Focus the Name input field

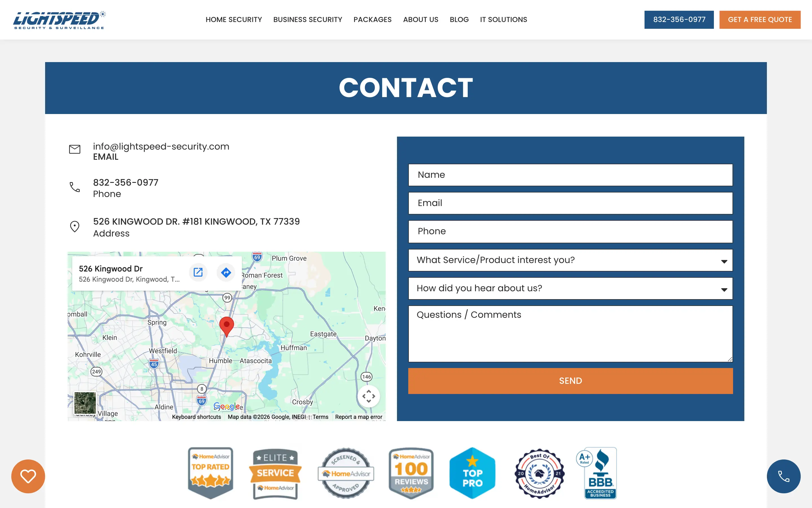pyautogui.click(x=570, y=175)
